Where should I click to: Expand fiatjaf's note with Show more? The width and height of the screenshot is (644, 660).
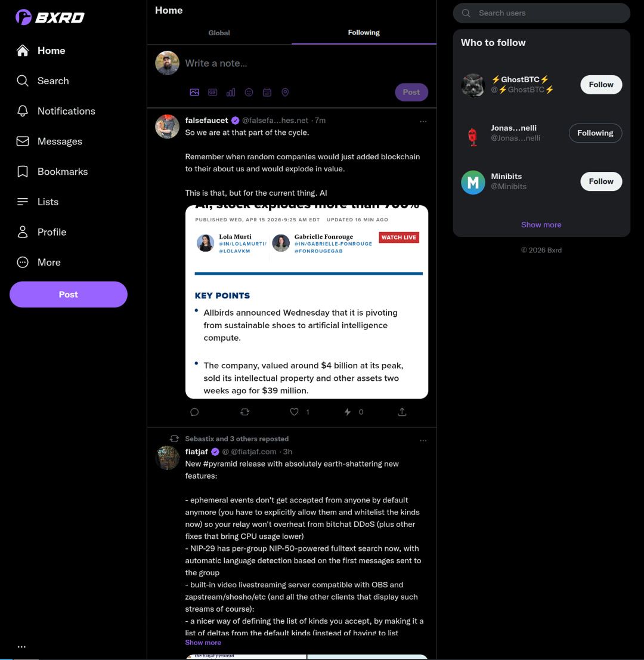tap(203, 642)
